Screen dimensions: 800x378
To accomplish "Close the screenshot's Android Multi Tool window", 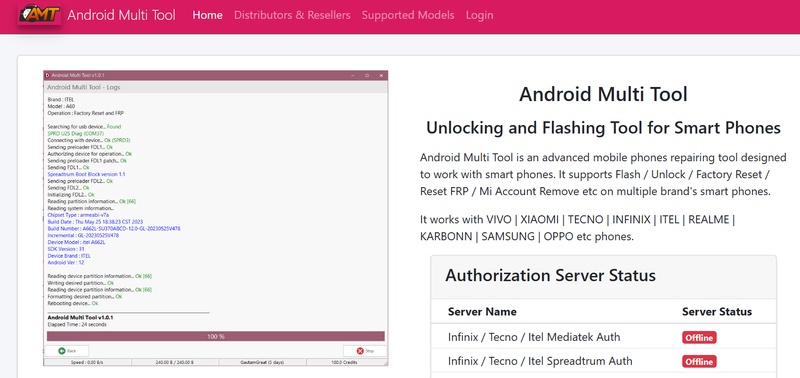I will (x=381, y=75).
